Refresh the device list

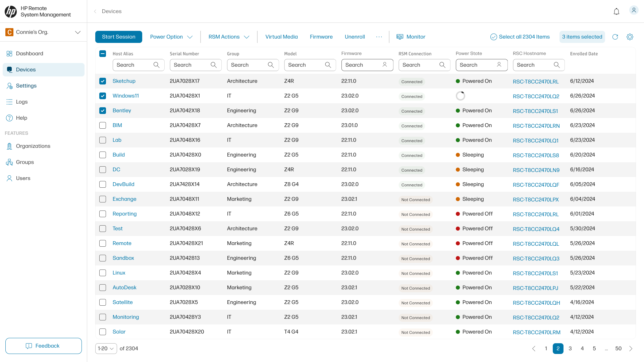click(x=615, y=37)
